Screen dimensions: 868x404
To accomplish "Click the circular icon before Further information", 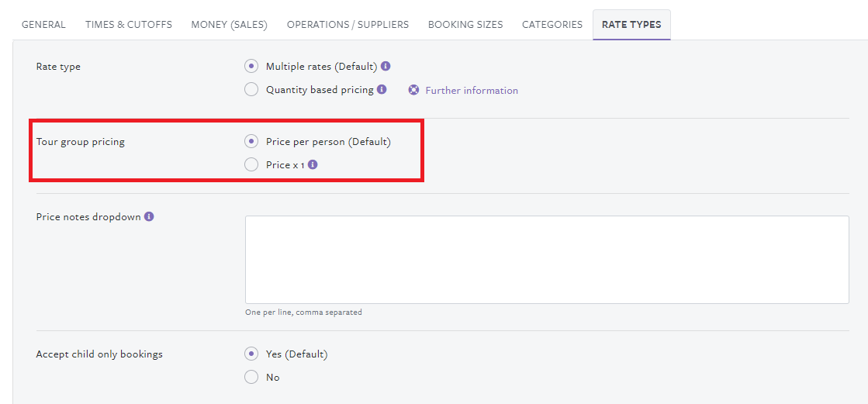I will pyautogui.click(x=413, y=90).
